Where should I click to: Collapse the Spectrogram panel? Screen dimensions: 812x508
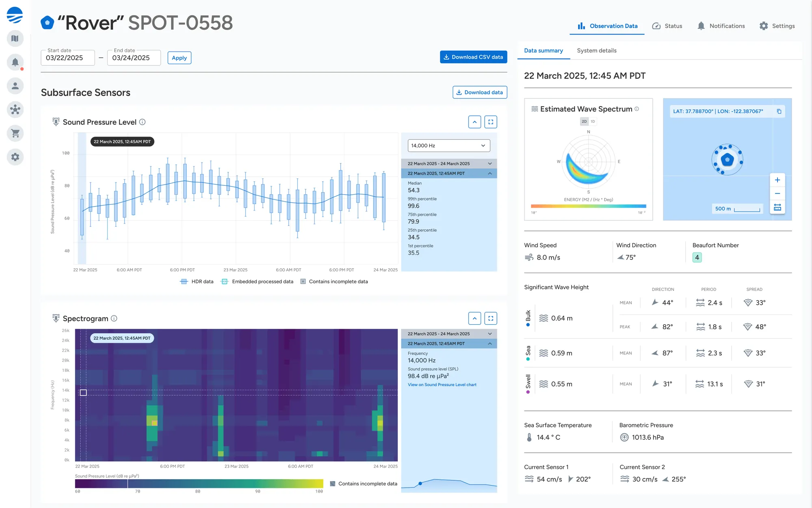474,318
